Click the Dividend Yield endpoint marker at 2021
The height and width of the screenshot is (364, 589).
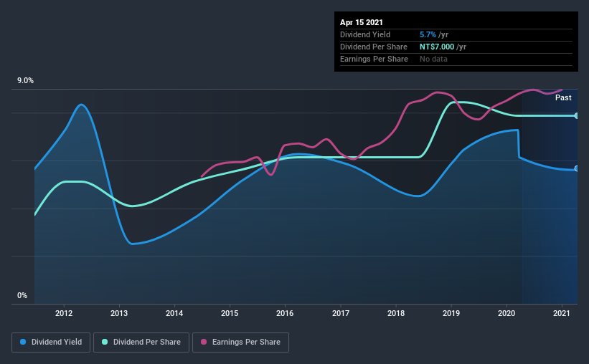pos(577,168)
